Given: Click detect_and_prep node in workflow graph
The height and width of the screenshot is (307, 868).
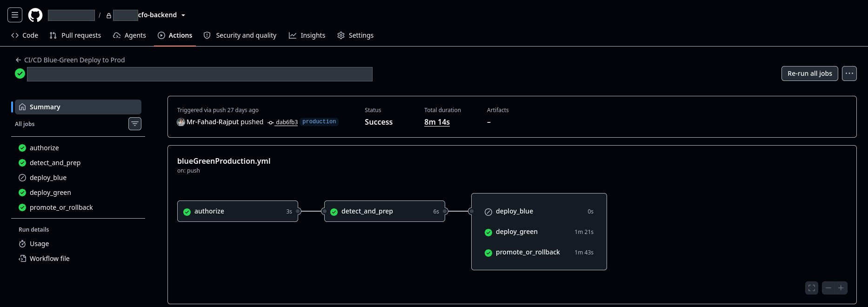Looking at the screenshot, I should click(x=385, y=211).
